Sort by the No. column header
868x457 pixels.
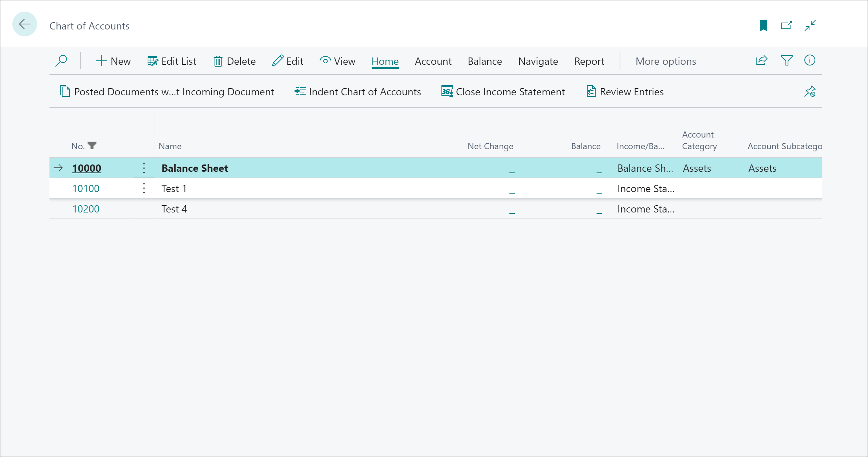(x=78, y=146)
